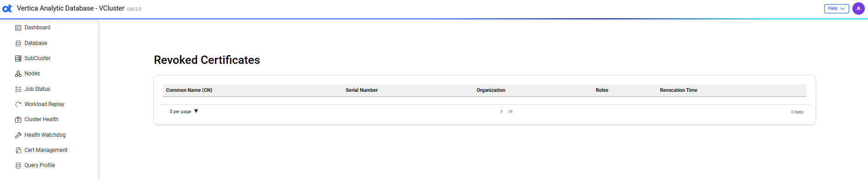The image size is (868, 180).
Task: Click the v26.2.0 version label
Action: pyautogui.click(x=134, y=9)
